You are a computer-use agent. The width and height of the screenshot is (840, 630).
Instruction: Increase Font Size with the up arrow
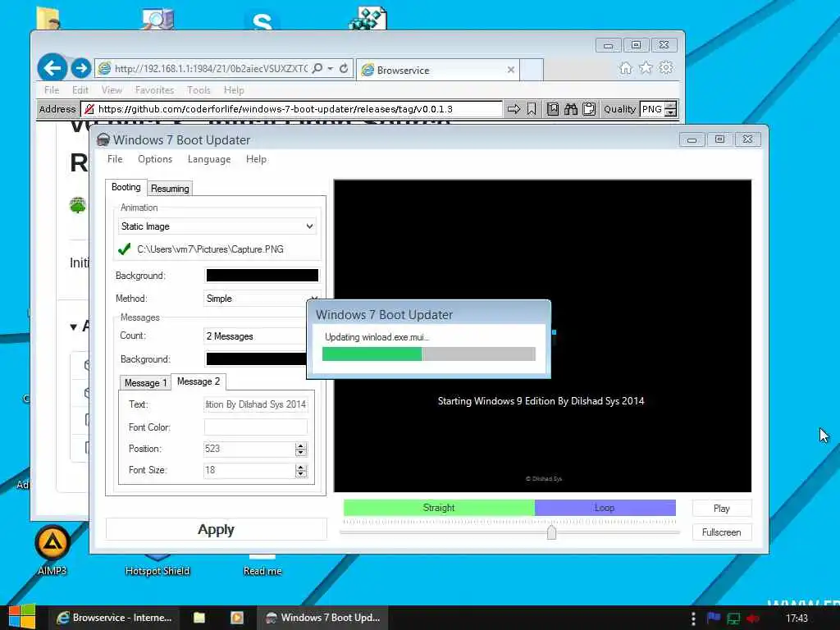[301, 467]
